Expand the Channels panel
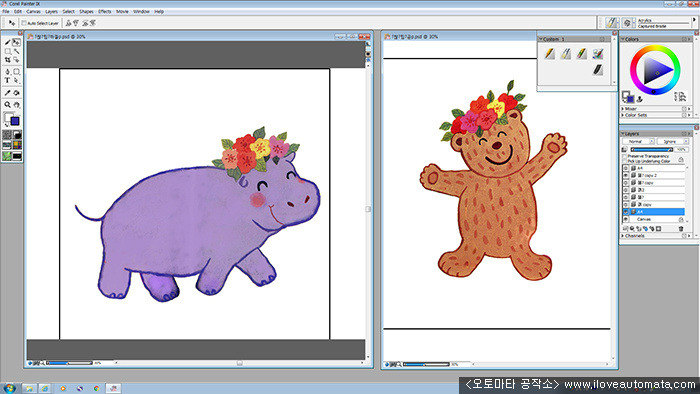Image resolution: width=700 pixels, height=394 pixels. [x=623, y=236]
